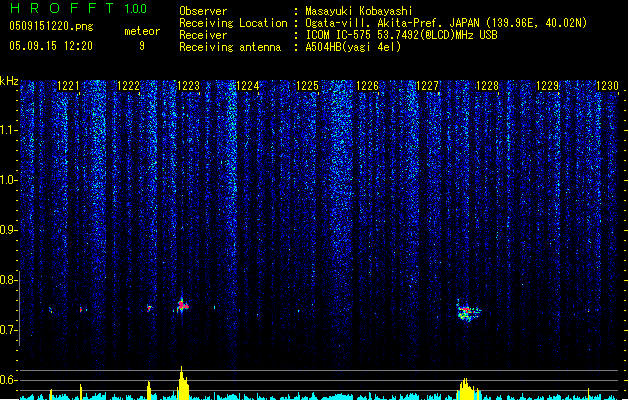Click the 1.1 kHz frequency label
The width and height of the screenshot is (629, 400).
(9, 130)
